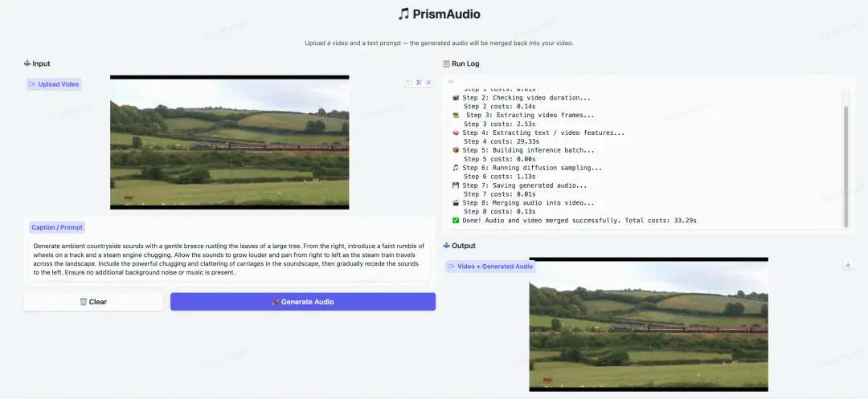Click the trash icon on Clear button
Viewport: 868px width, 399px height.
(x=84, y=302)
